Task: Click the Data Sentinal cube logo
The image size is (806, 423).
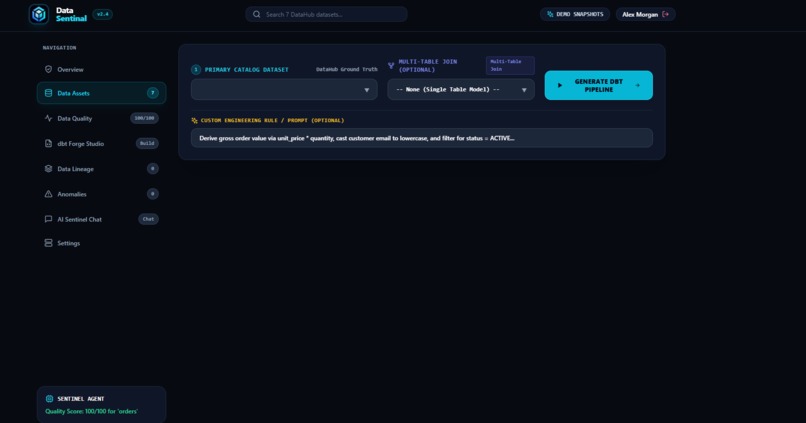Action: (x=39, y=14)
